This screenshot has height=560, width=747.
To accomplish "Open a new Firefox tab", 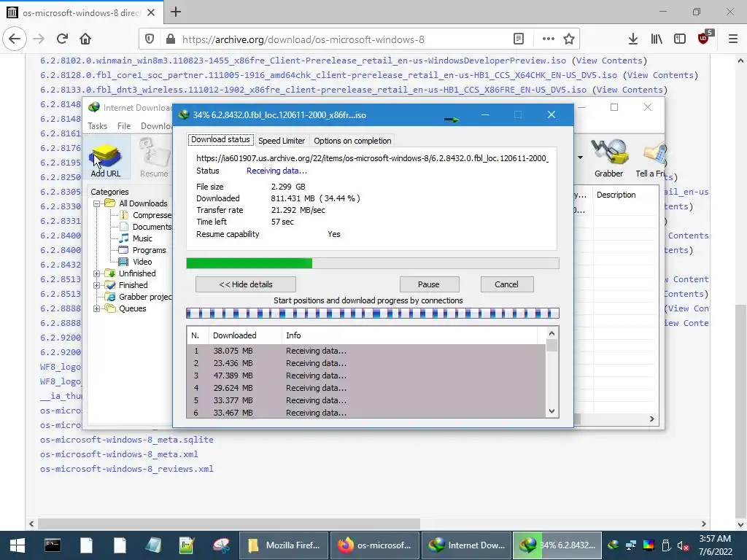I will click(176, 12).
